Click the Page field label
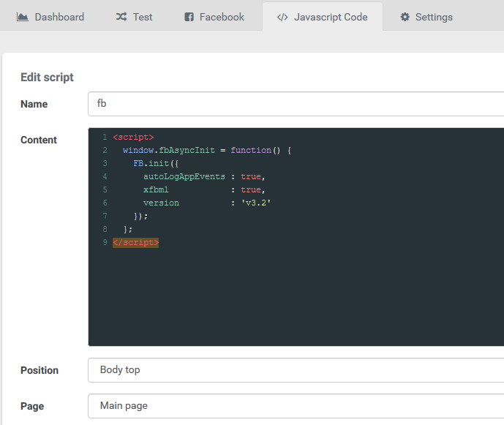504x425 pixels. 32,407
